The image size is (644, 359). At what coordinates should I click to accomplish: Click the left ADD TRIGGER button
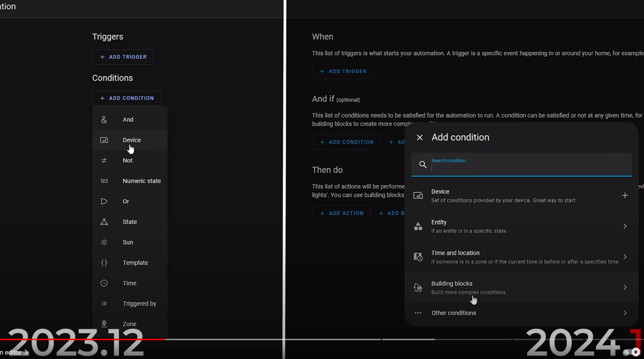point(123,57)
